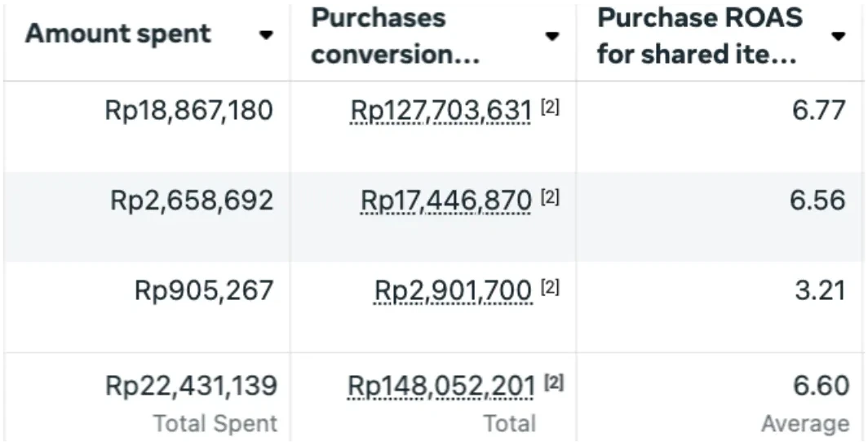
Task: Click footnote [2] next to Rp127,703,631
Action: [x=550, y=108]
